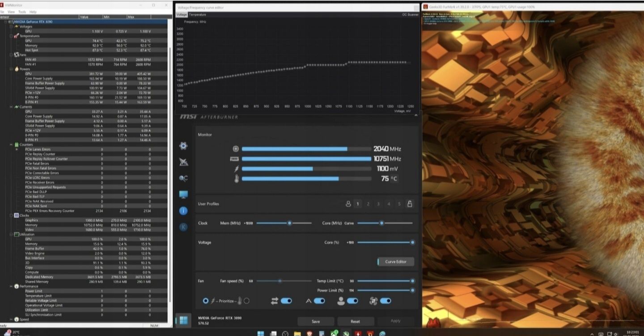644x336 pixels.
Task: Open the View menu in HWMonitor
Action: tap(11, 12)
